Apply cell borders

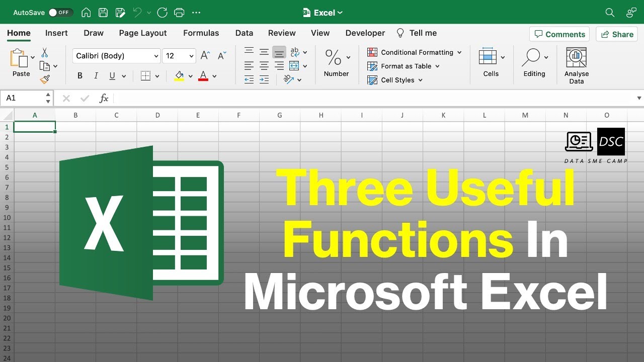146,76
